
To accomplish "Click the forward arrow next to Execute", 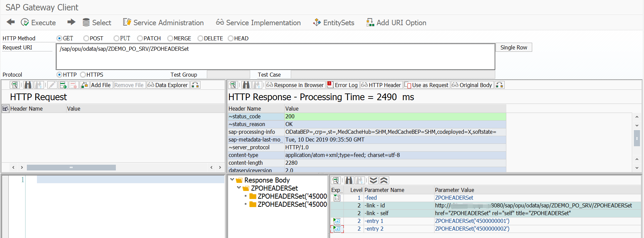I will [x=71, y=22].
